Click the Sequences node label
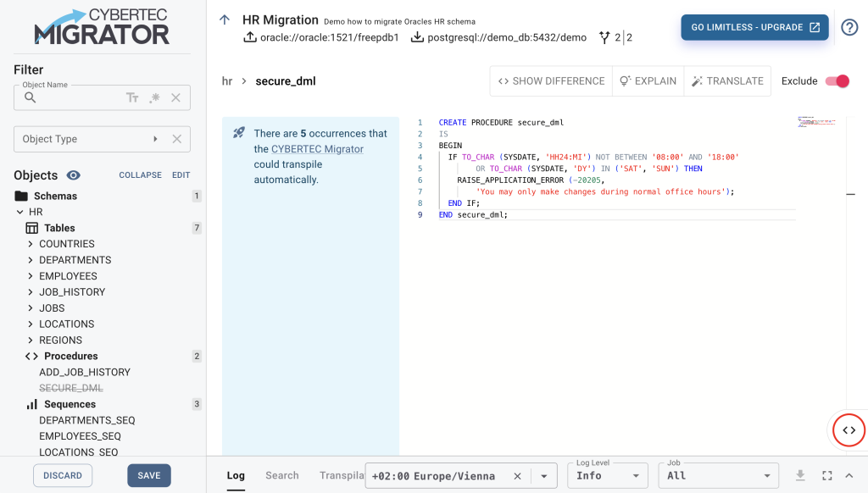The width and height of the screenshot is (868, 493). coord(70,404)
